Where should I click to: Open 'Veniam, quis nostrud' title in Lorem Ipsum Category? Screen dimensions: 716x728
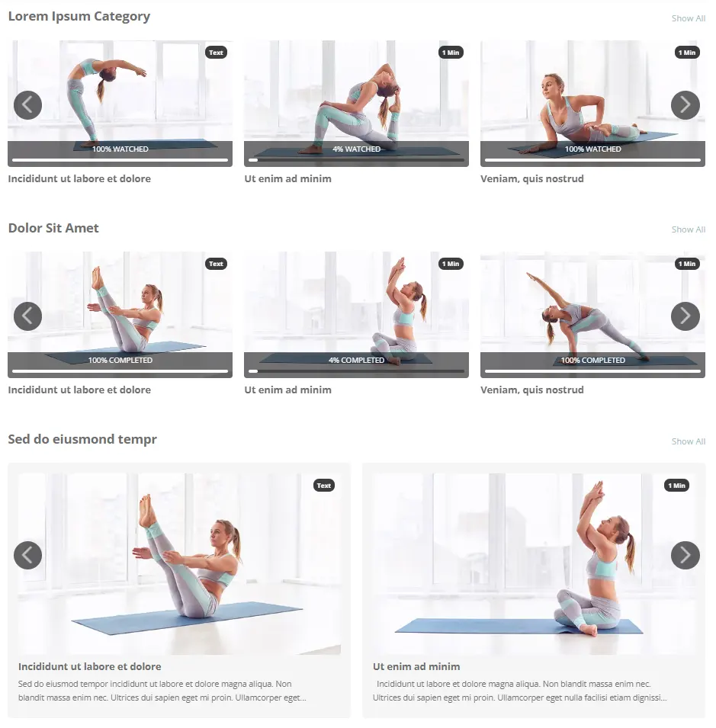[532, 178]
